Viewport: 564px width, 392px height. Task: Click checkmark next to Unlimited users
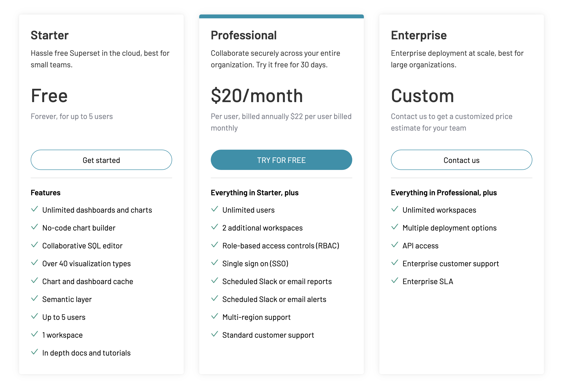214,209
